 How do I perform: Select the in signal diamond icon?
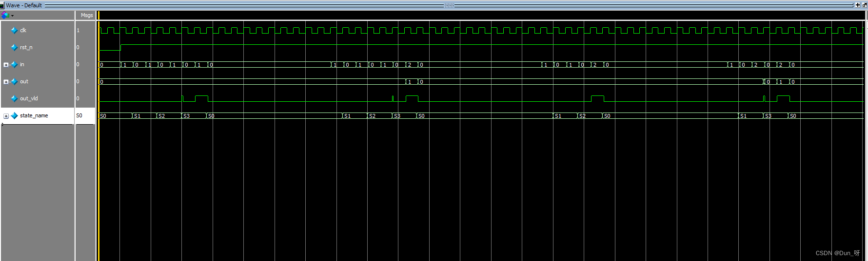point(15,64)
